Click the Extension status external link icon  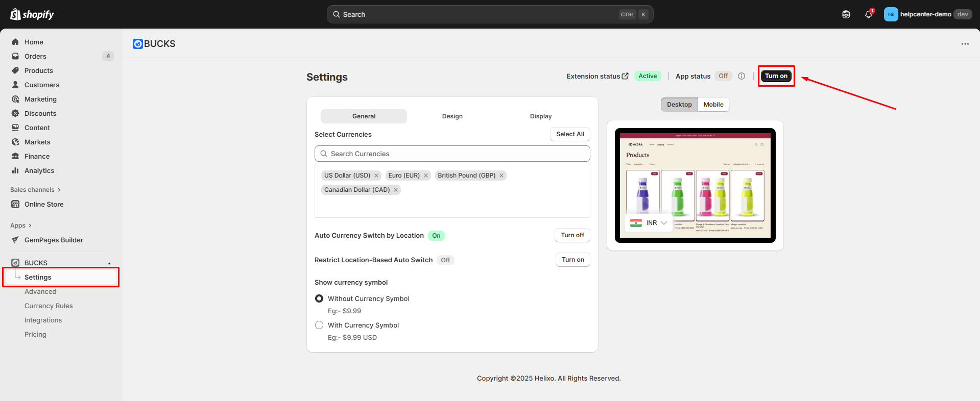[625, 76]
